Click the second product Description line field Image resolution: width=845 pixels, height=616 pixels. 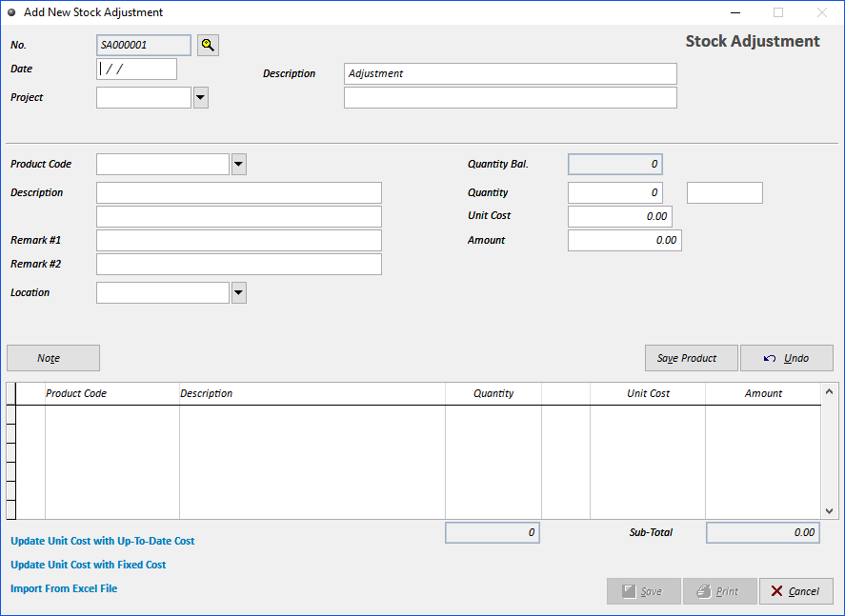point(239,216)
